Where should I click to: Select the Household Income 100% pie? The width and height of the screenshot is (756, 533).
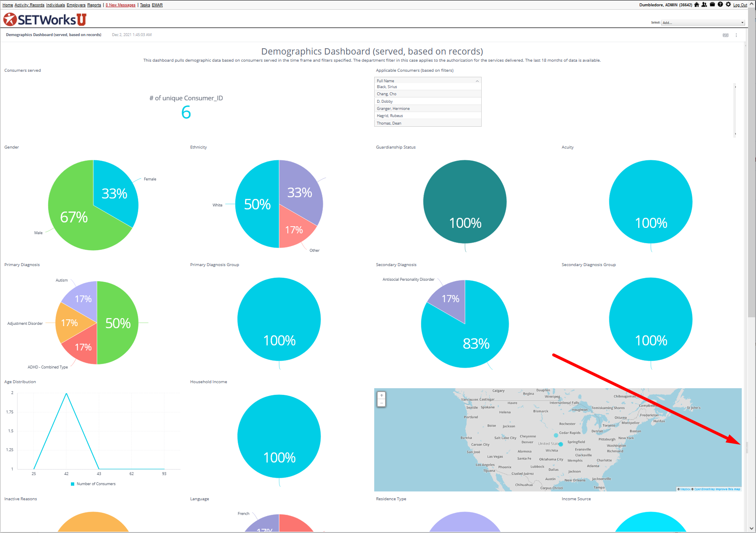279,436
